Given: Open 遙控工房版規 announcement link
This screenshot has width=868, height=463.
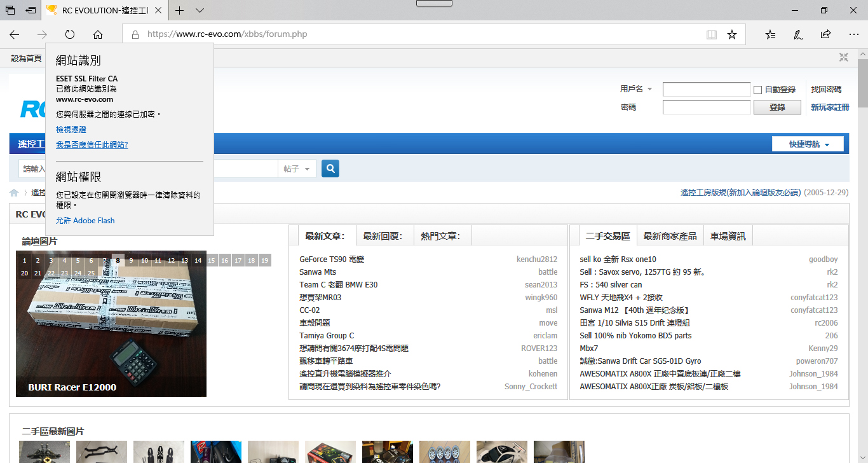Looking at the screenshot, I should (741, 192).
